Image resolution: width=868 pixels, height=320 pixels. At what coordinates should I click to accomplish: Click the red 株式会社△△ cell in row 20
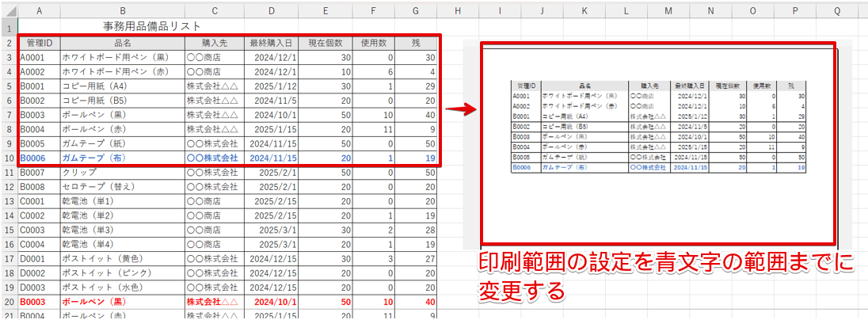[x=213, y=302]
